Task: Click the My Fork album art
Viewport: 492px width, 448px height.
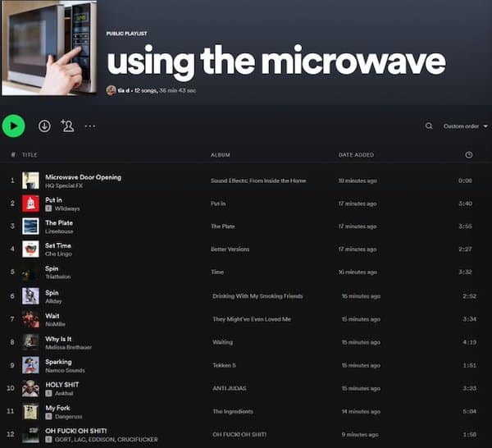Action: (30, 411)
